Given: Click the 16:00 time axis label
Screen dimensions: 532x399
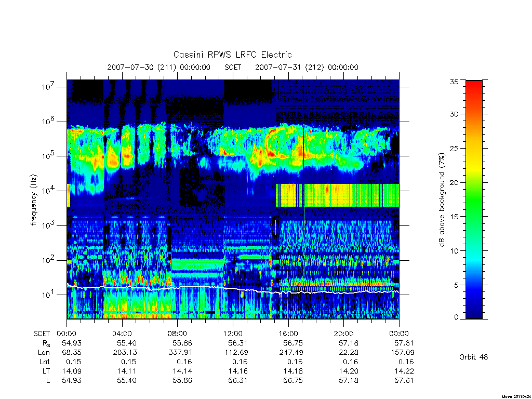Looking at the screenshot, I should (288, 334).
